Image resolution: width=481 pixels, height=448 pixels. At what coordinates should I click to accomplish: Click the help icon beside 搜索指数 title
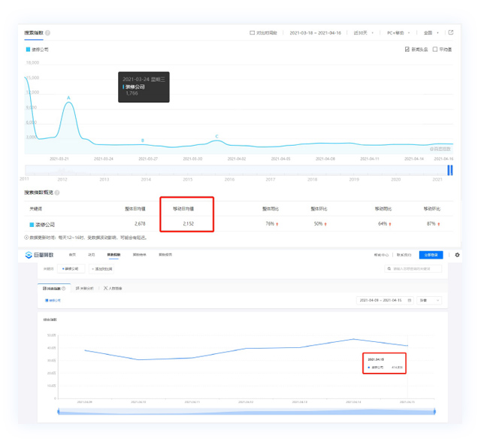point(48,33)
